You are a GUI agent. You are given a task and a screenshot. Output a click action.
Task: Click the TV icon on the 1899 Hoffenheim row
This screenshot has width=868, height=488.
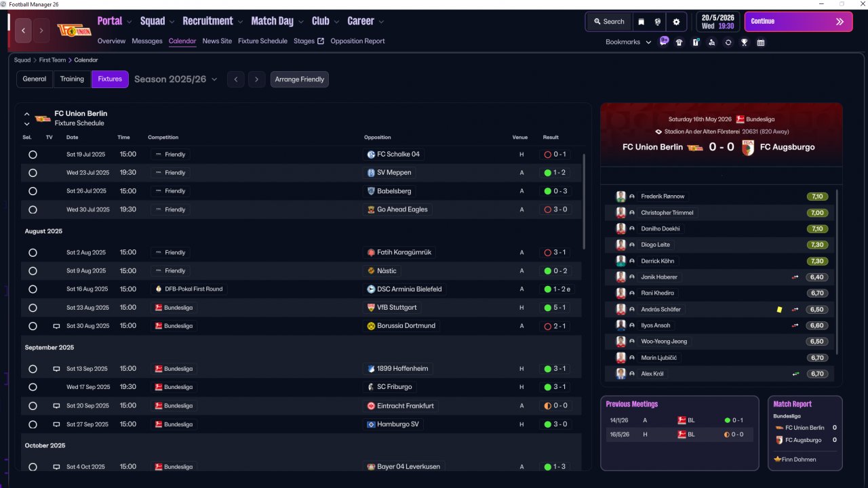(x=56, y=369)
